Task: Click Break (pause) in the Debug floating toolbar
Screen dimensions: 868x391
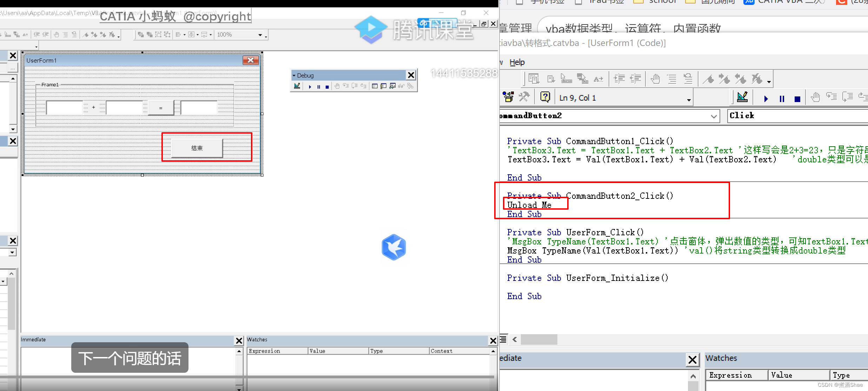Action: point(319,87)
